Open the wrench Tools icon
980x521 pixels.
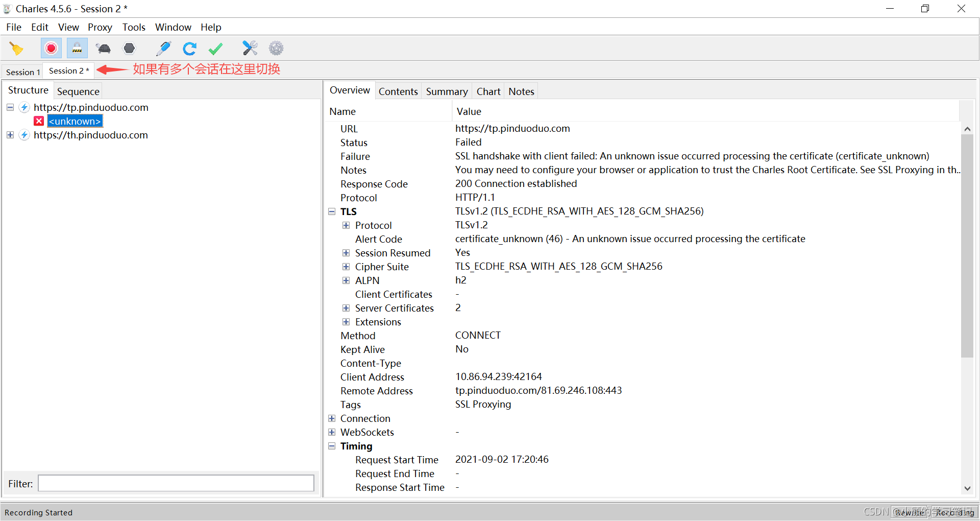[x=250, y=49]
